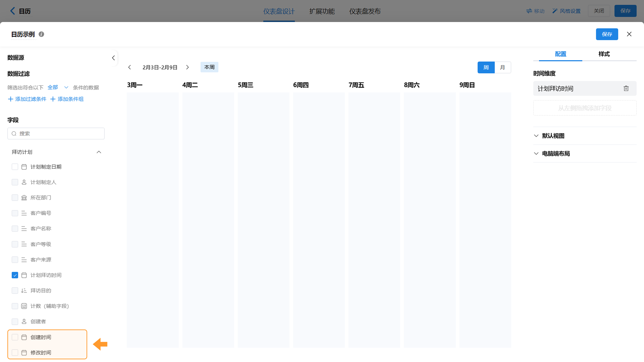Switch calendar to 月 view
This screenshot has width=644, height=362.
click(x=502, y=67)
